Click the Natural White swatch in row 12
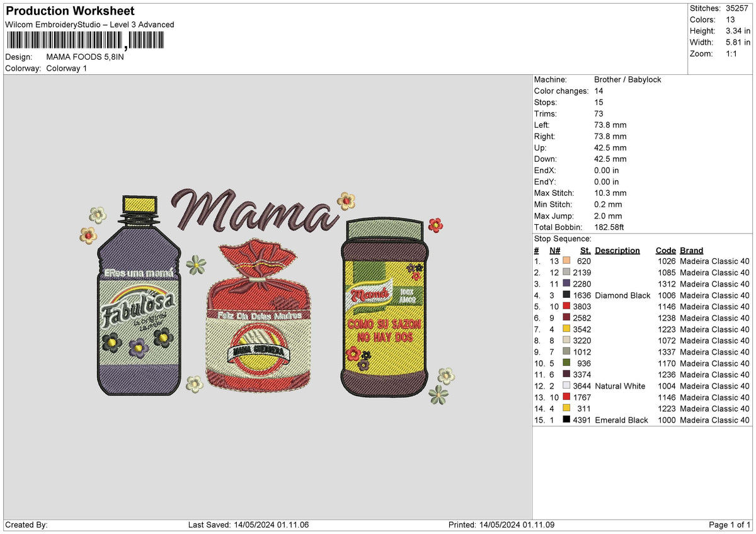The image size is (756, 534). click(x=567, y=386)
